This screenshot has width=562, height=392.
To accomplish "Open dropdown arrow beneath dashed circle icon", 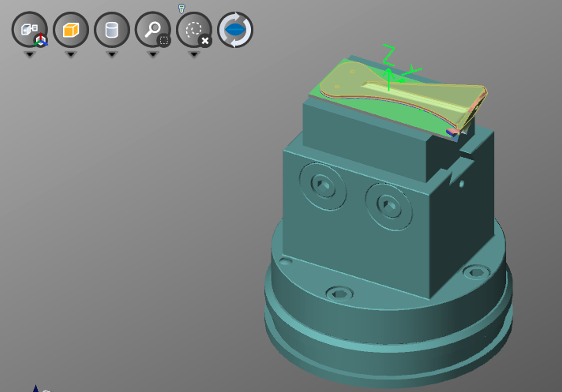I will [x=194, y=54].
